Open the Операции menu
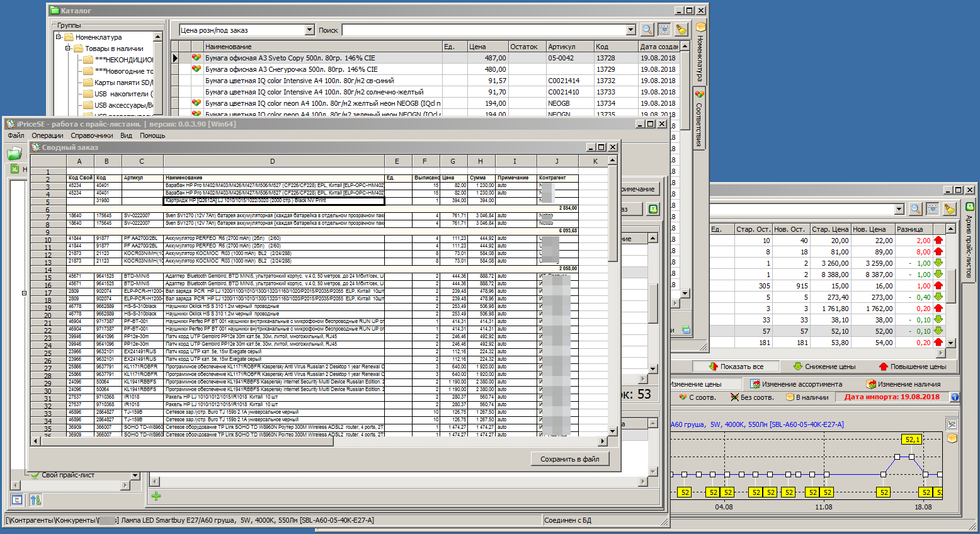 [47, 135]
